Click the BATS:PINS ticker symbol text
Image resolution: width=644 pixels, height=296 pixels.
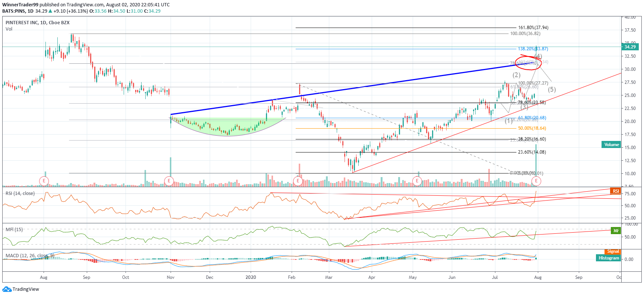[14, 11]
